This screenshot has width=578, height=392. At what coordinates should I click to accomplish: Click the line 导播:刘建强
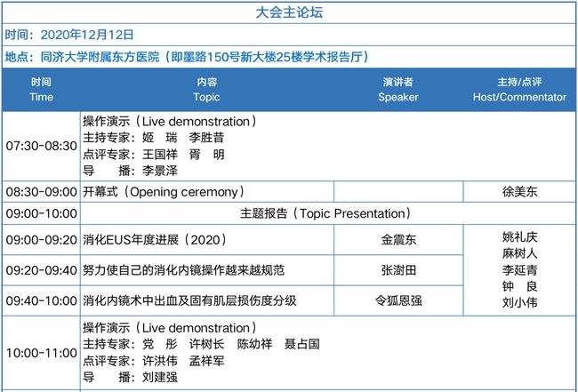[130, 377]
